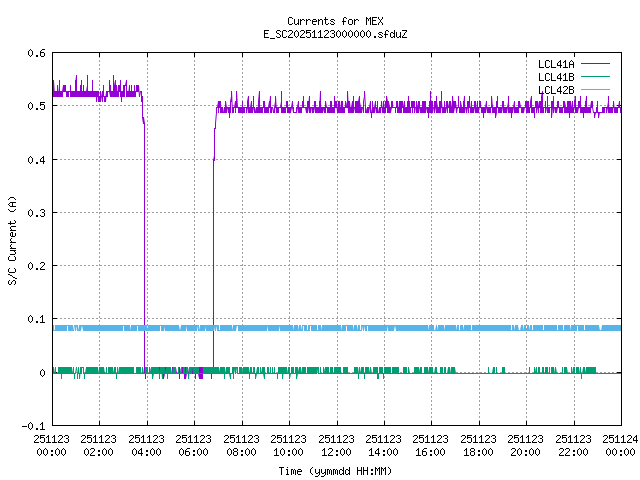Select the LCL42B legend label
This screenshot has width=640, height=480.
click(553, 90)
